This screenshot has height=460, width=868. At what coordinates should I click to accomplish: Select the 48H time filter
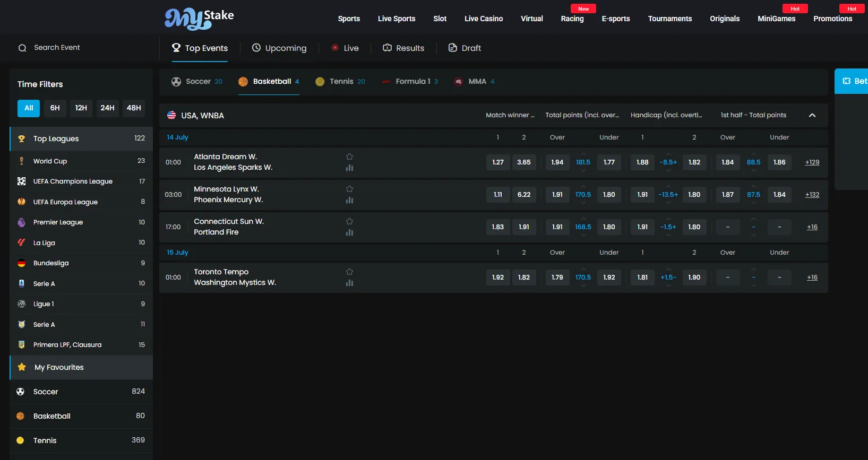(x=134, y=108)
